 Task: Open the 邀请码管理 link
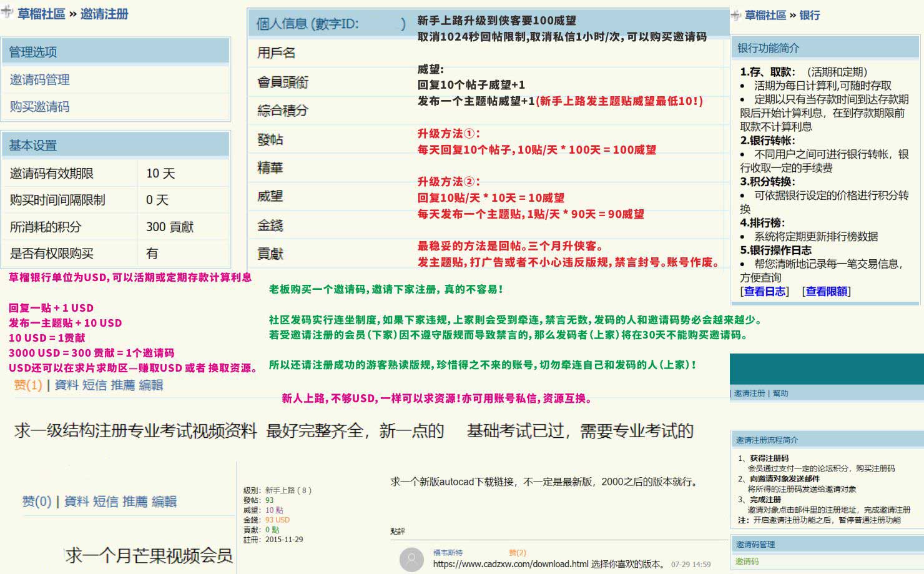point(41,79)
